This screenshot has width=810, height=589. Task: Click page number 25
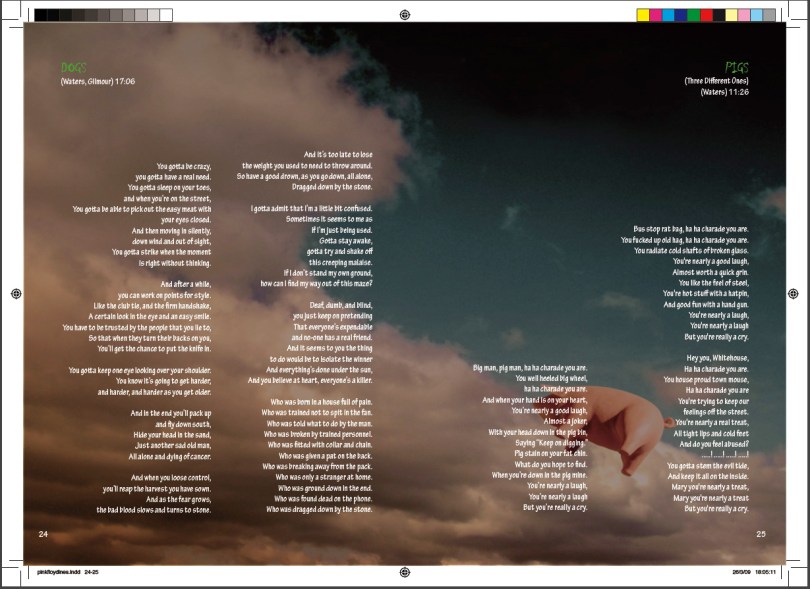[760, 534]
